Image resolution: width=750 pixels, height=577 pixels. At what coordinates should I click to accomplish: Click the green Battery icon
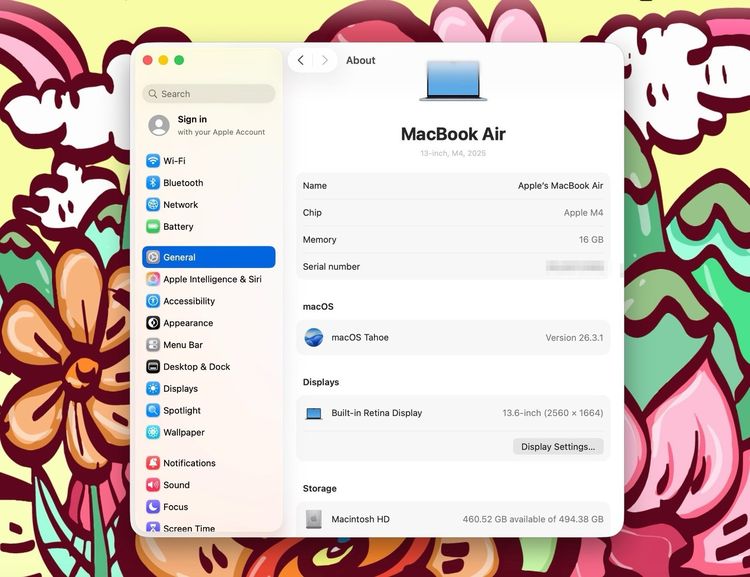coord(153,227)
